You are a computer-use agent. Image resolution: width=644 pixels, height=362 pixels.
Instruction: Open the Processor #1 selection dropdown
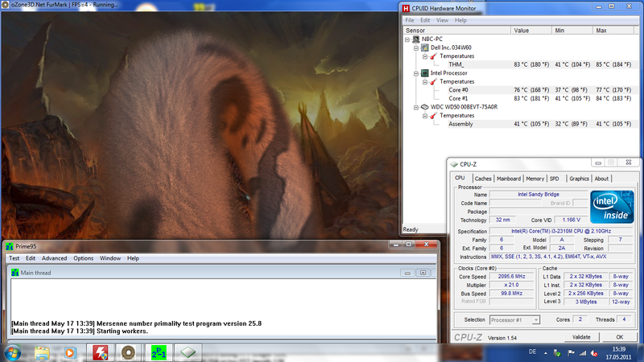pyautogui.click(x=535, y=320)
